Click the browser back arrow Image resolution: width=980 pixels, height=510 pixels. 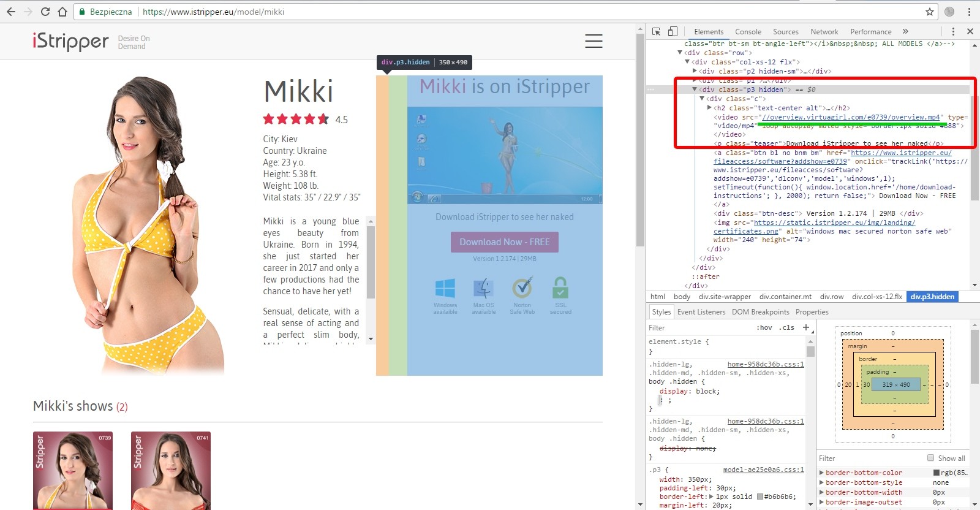[11, 12]
